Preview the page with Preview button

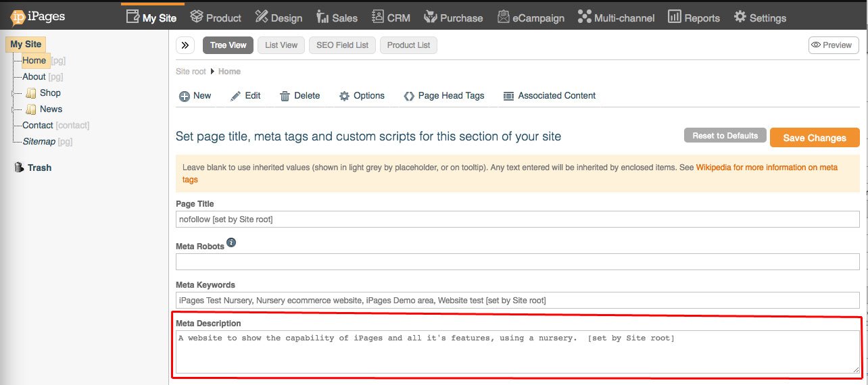[833, 45]
